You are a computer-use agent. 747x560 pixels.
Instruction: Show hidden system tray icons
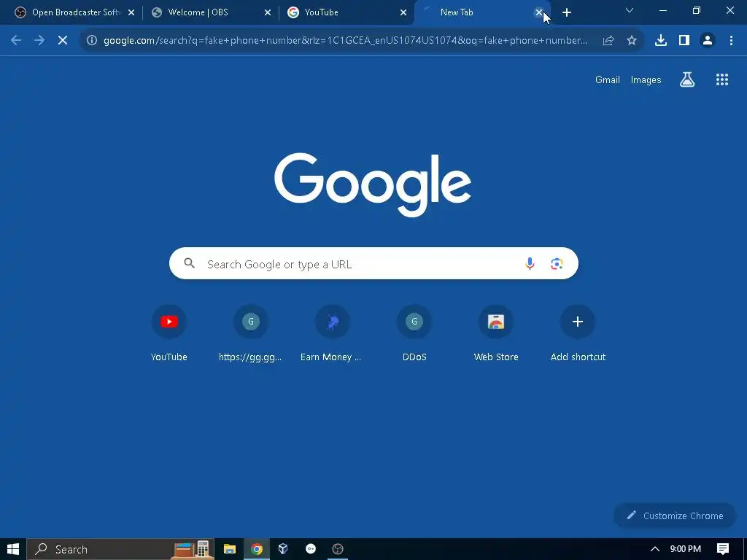coord(655,549)
